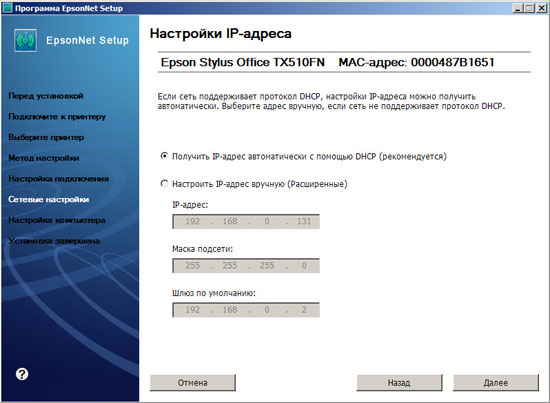Viewport: 550px width, 403px height.
Task: Click the Назад button
Action: coord(399,382)
